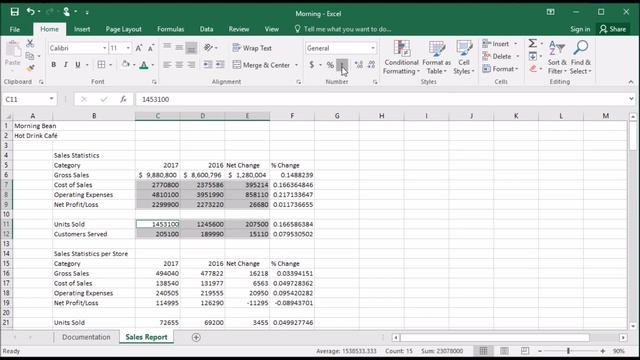Open Cell Styles gallery
This screenshot has width=640, height=360.
464,57
